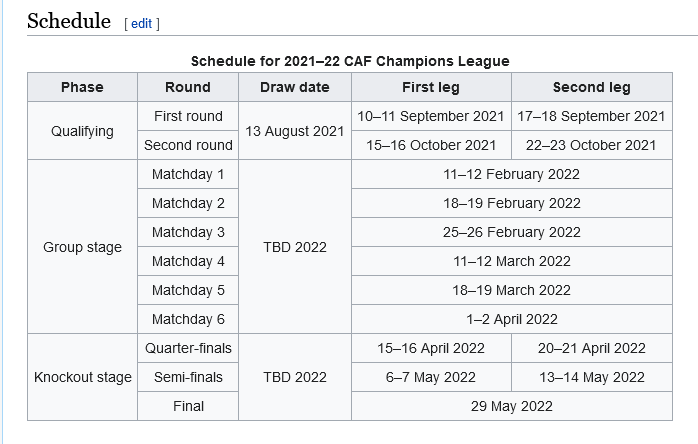This screenshot has width=698, height=444.
Task: Select the 13–14 May 2022 cell
Action: 591,377
